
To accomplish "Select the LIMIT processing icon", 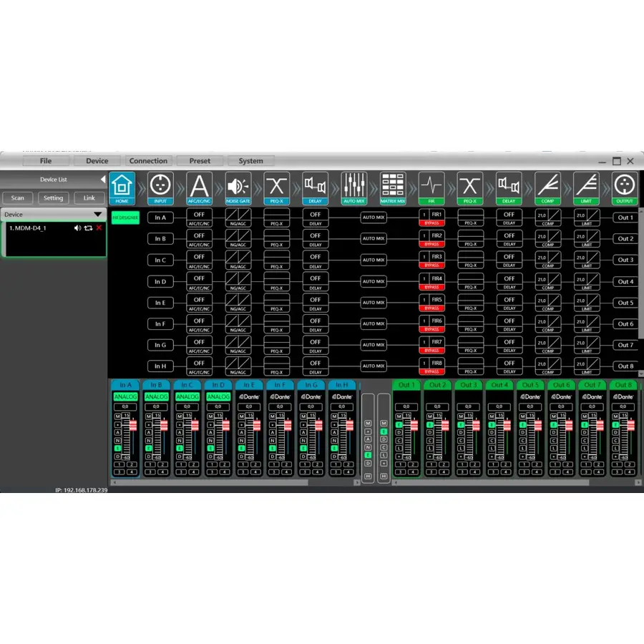I will 586,186.
